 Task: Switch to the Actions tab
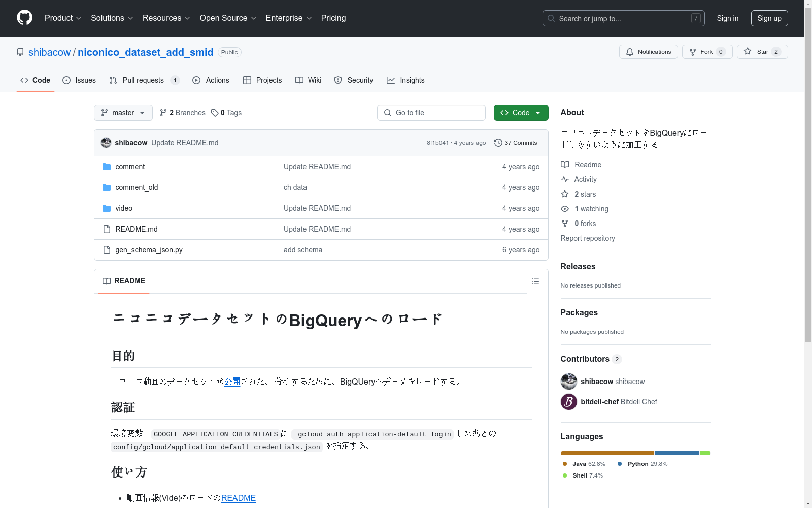pos(211,80)
